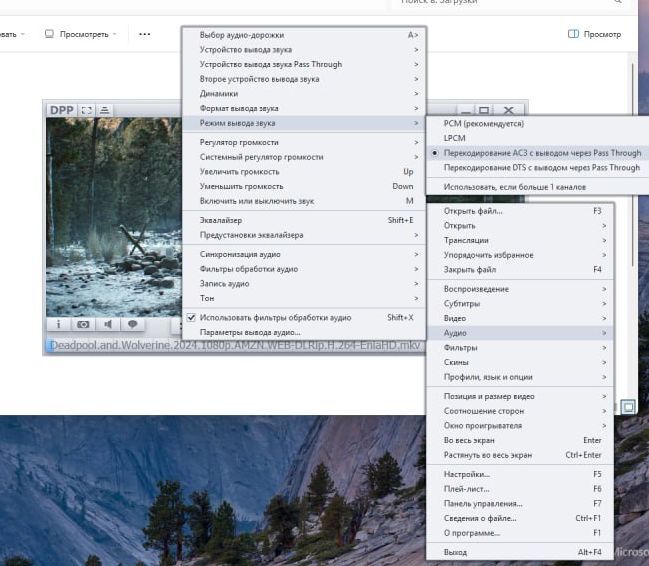Image resolution: width=649 pixels, height=566 pixels.
Task: Click the Просмотреть toolbar button in Explorer
Action: click(81, 34)
